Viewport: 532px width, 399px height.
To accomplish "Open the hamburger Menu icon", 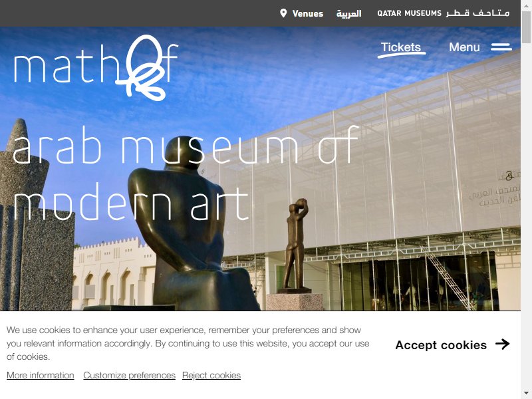I will 501,47.
